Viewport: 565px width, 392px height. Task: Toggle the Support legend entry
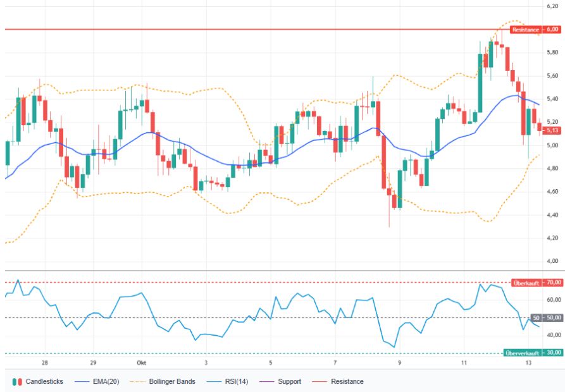pos(280,381)
